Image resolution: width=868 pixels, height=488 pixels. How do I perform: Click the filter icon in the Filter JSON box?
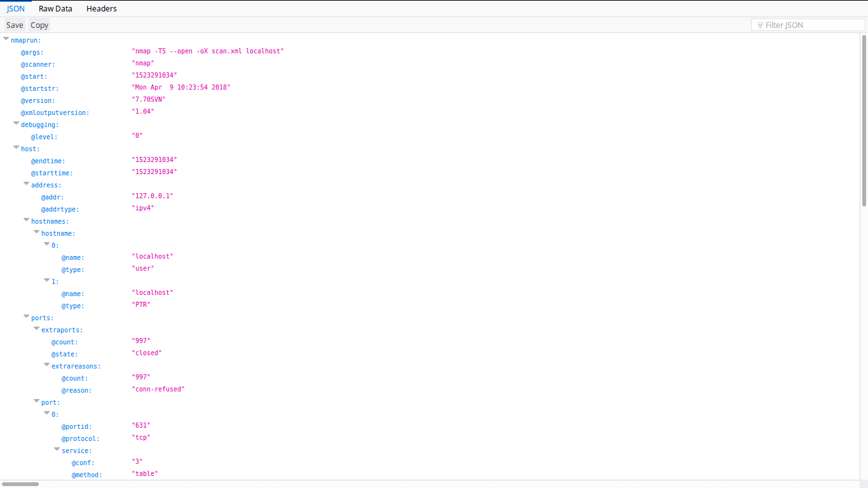click(760, 25)
